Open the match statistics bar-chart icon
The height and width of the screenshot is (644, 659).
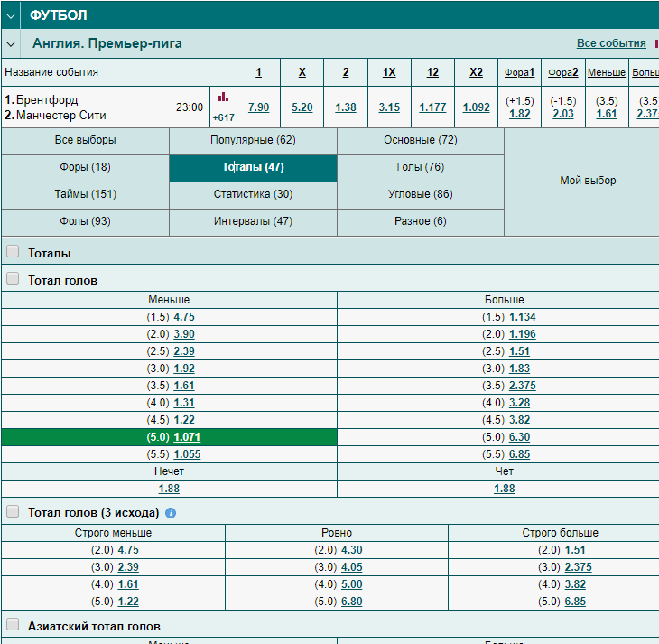click(223, 98)
